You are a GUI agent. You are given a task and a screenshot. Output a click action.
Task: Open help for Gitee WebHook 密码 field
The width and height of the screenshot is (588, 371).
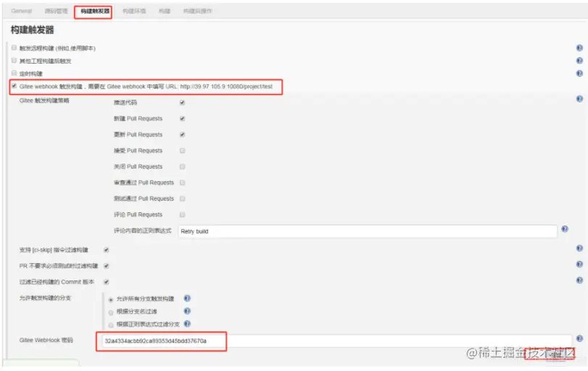579,339
